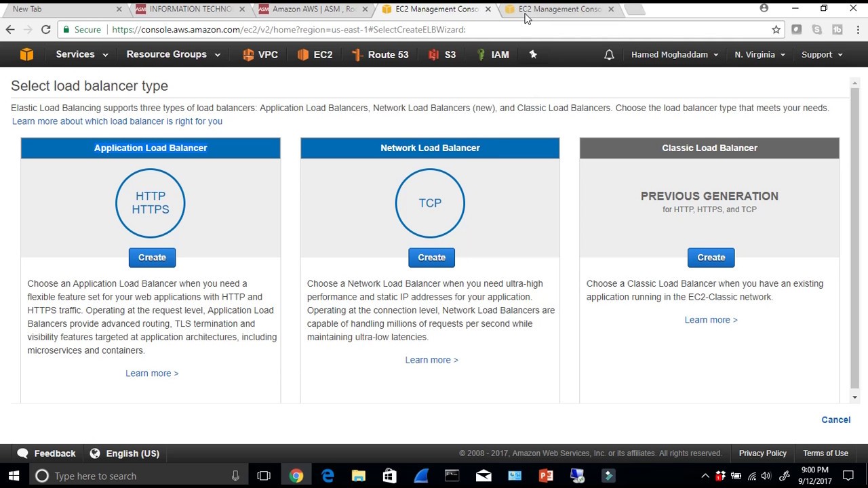This screenshot has height=488, width=868.
Task: Click the volume icon in system tray
Action: 766,476
